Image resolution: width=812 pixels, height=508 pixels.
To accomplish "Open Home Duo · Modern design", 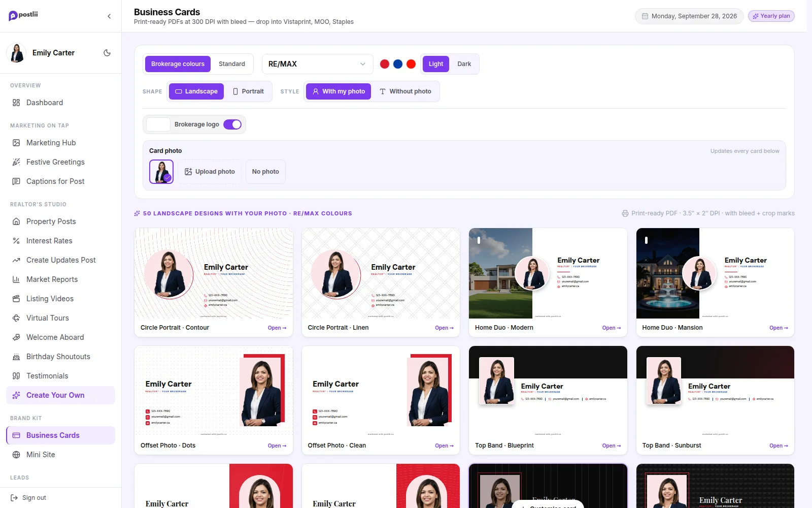I will coord(612,328).
